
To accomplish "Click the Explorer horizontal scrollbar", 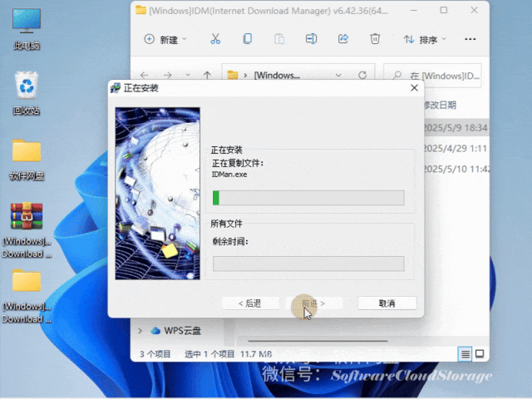I will pos(318,341).
